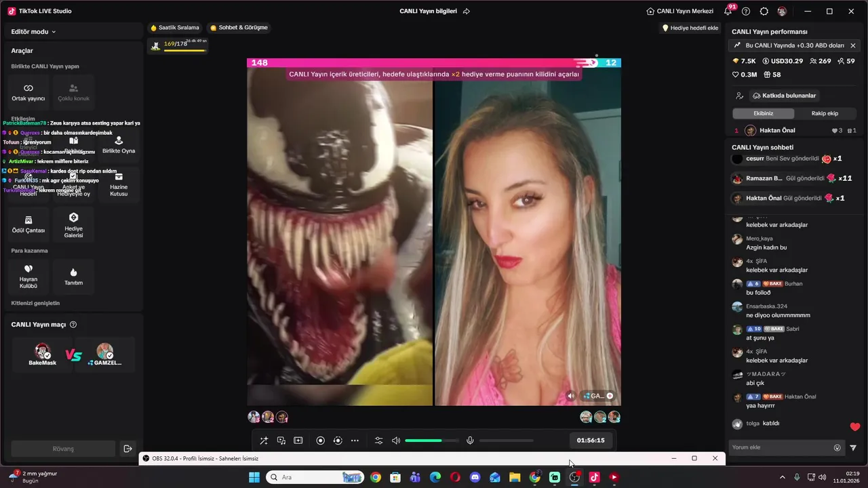Image resolution: width=868 pixels, height=488 pixels.
Task: Click the add button next to GA... in video
Action: [x=610, y=396]
